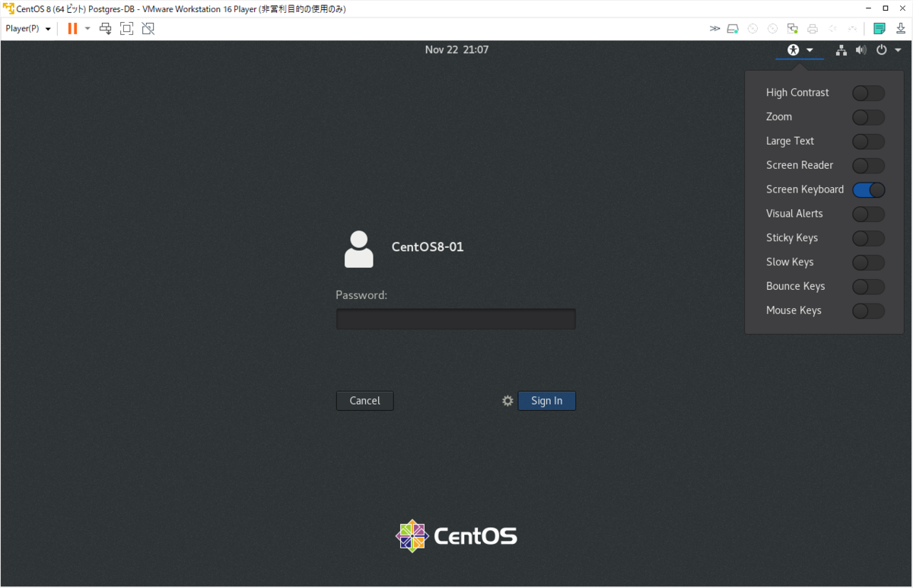Expand power options arrow beside pause button
The image size is (913, 588).
(87, 29)
